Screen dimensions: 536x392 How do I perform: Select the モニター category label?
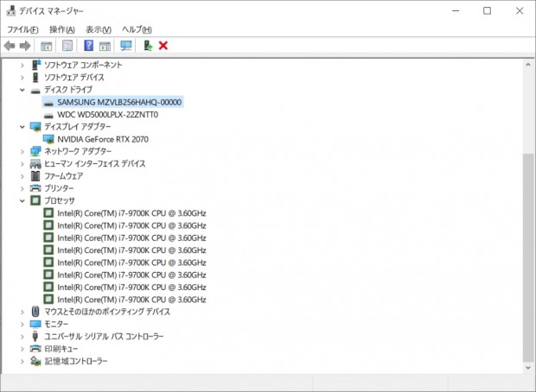pyautogui.click(x=56, y=324)
